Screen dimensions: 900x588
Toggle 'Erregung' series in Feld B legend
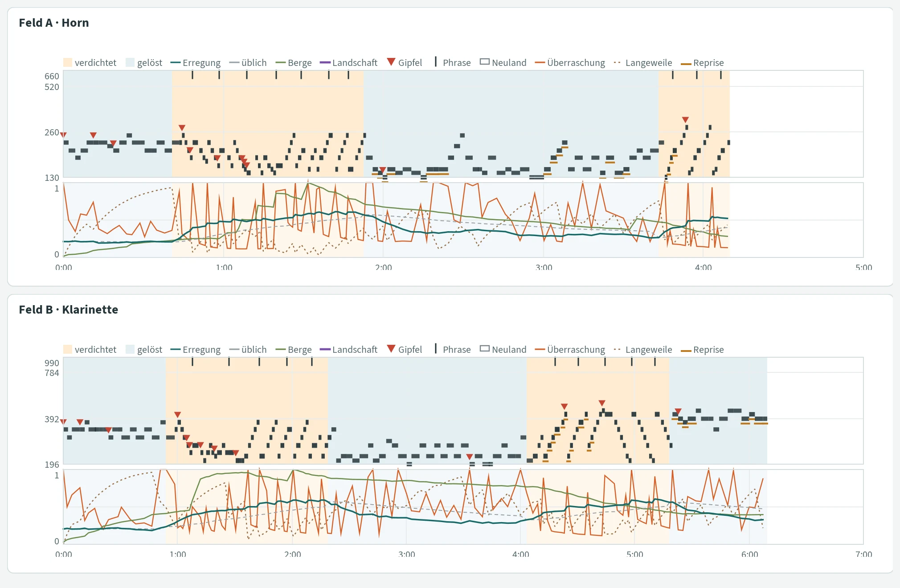196,350
